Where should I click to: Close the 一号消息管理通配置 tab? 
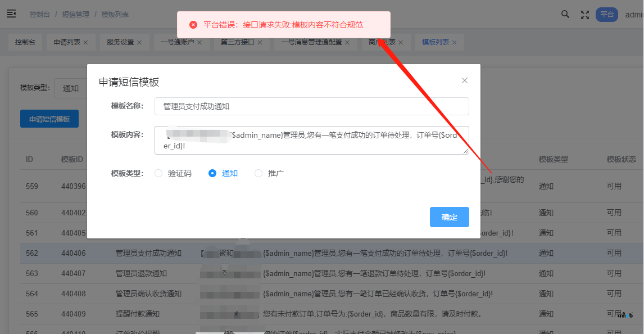point(347,42)
